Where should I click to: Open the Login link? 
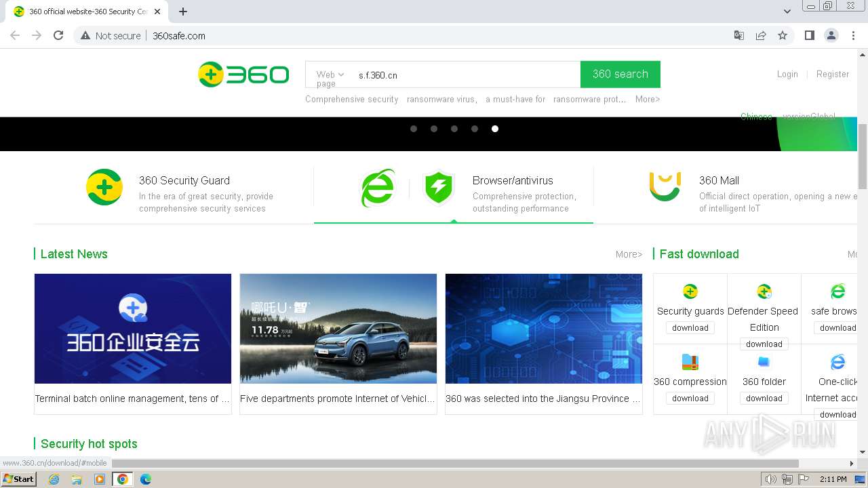pyautogui.click(x=787, y=74)
